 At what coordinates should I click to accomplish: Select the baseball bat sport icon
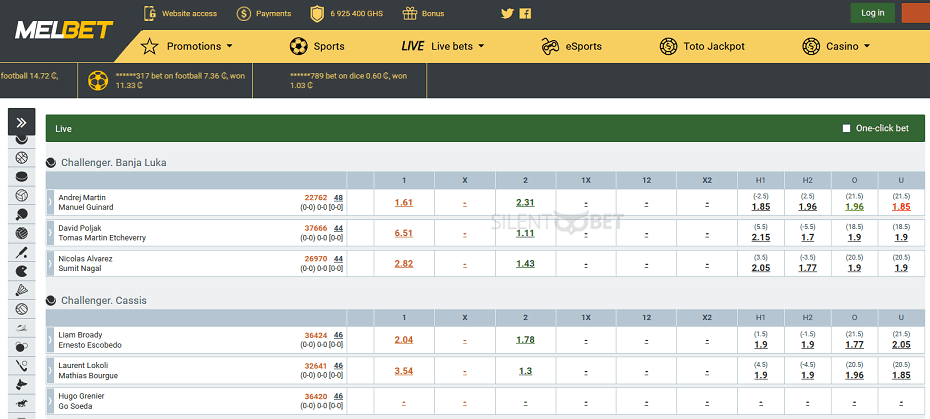click(x=21, y=252)
